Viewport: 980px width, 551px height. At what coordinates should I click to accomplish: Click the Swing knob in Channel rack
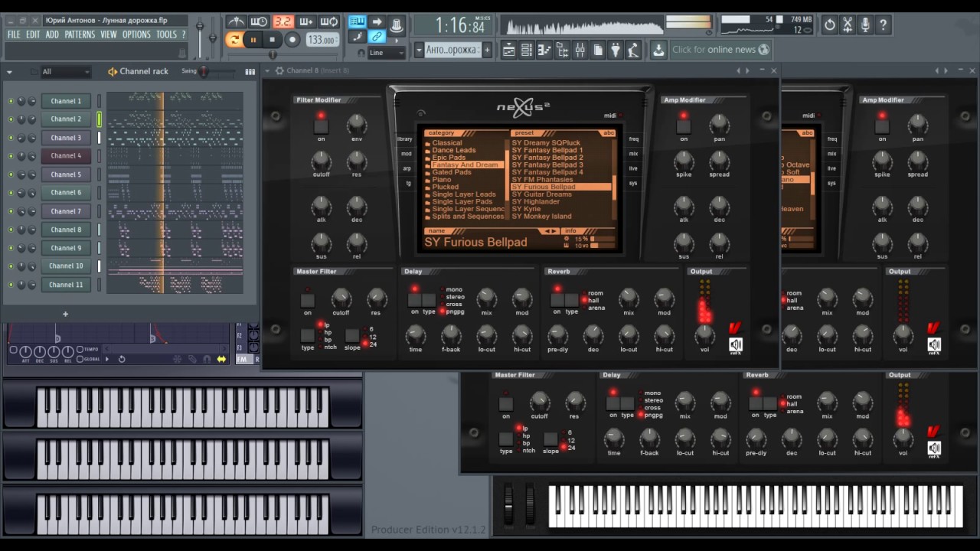(x=204, y=72)
